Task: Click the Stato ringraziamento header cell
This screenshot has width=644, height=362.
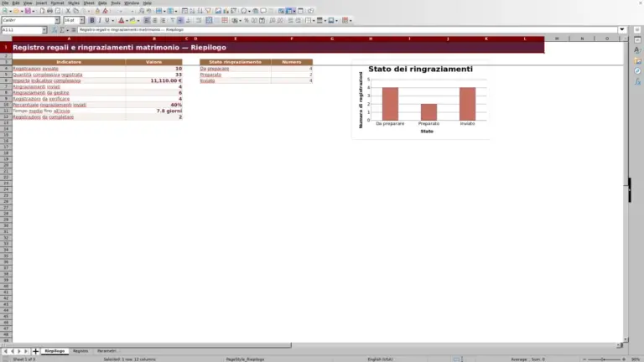Action: pos(235,62)
